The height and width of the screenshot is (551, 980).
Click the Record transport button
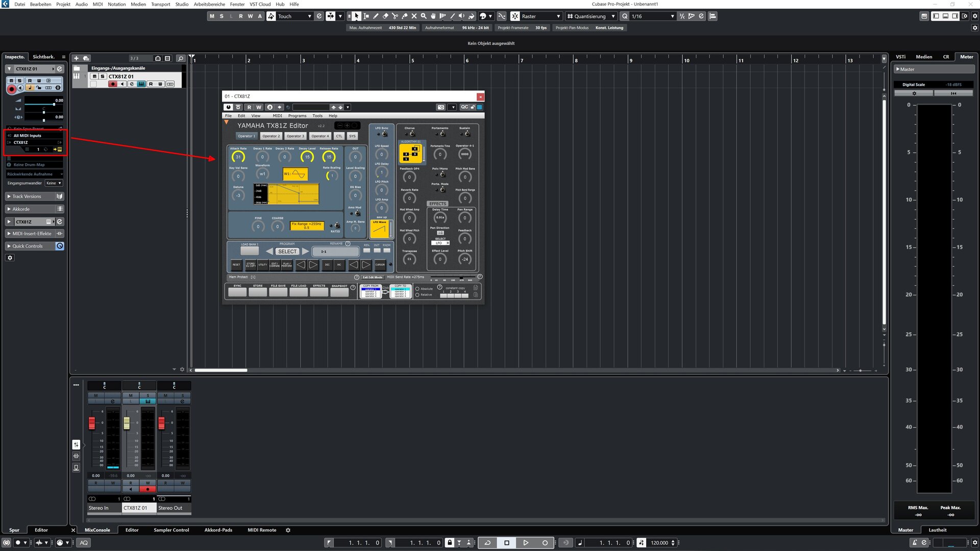click(x=545, y=543)
